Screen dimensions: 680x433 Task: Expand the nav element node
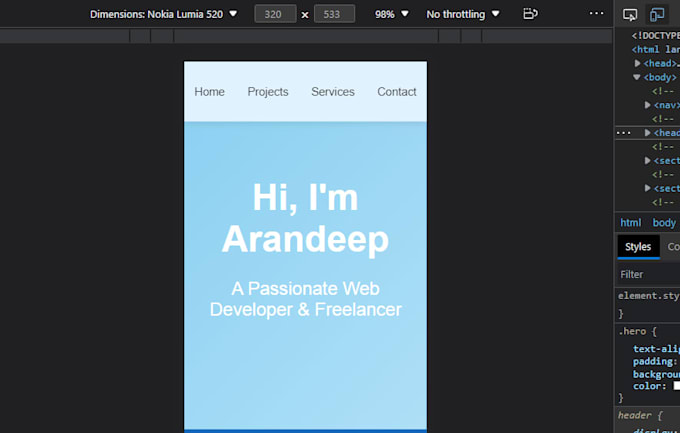pyautogui.click(x=647, y=105)
